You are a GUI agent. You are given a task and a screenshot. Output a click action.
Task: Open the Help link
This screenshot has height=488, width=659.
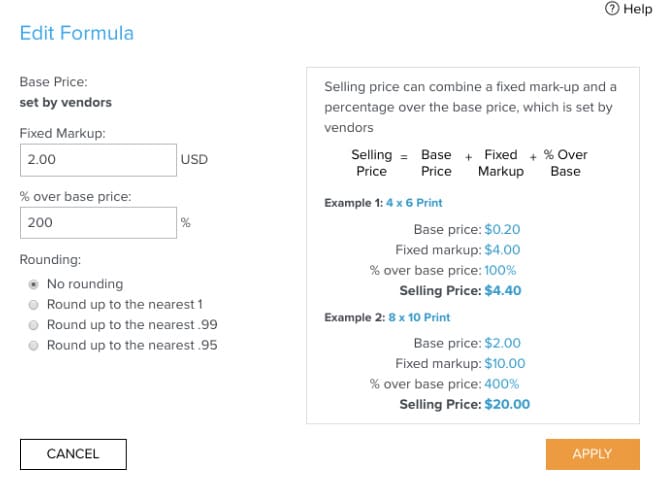637,9
